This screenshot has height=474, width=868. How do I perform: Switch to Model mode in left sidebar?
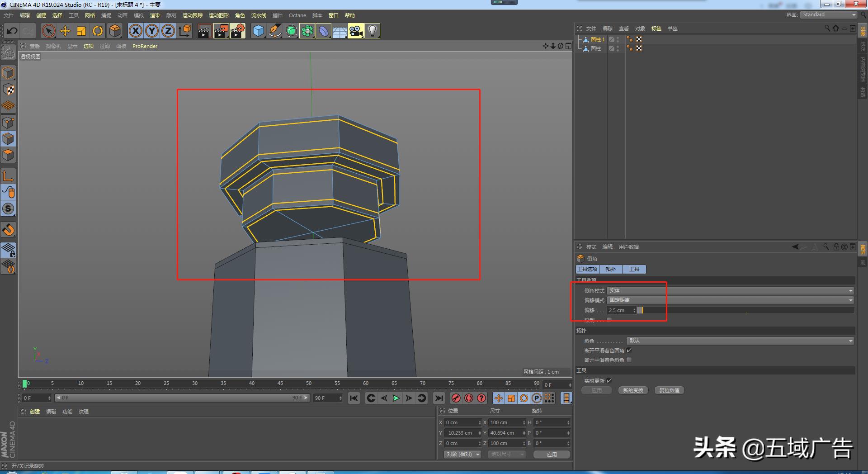pos(8,73)
